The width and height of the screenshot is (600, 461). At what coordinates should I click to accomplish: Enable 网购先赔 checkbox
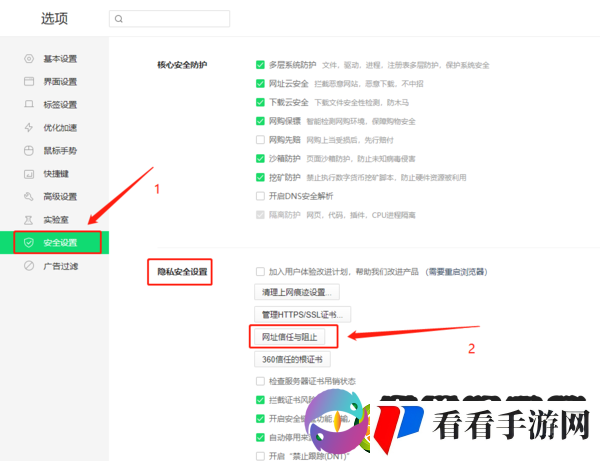tap(260, 140)
